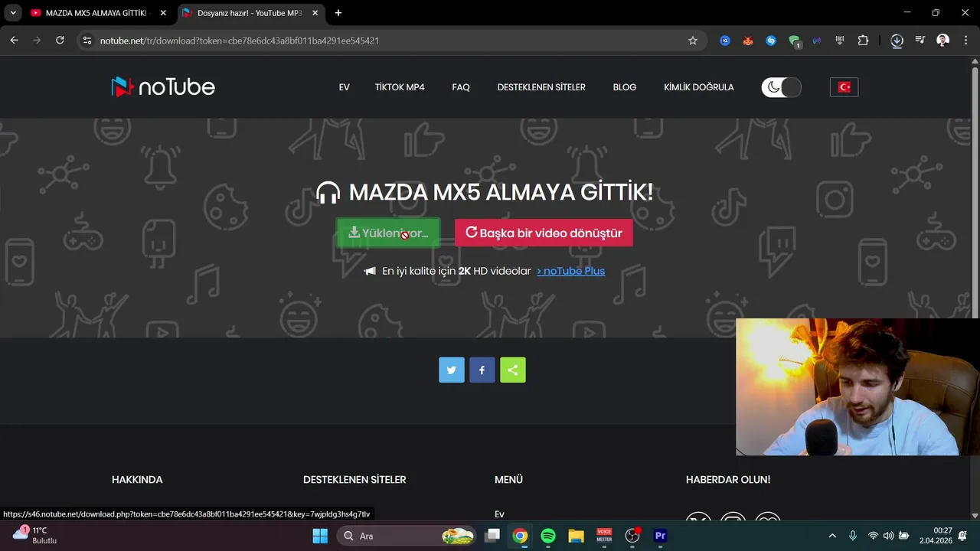Open the EV home menu item
This screenshot has width=980, height=551.
(x=345, y=87)
